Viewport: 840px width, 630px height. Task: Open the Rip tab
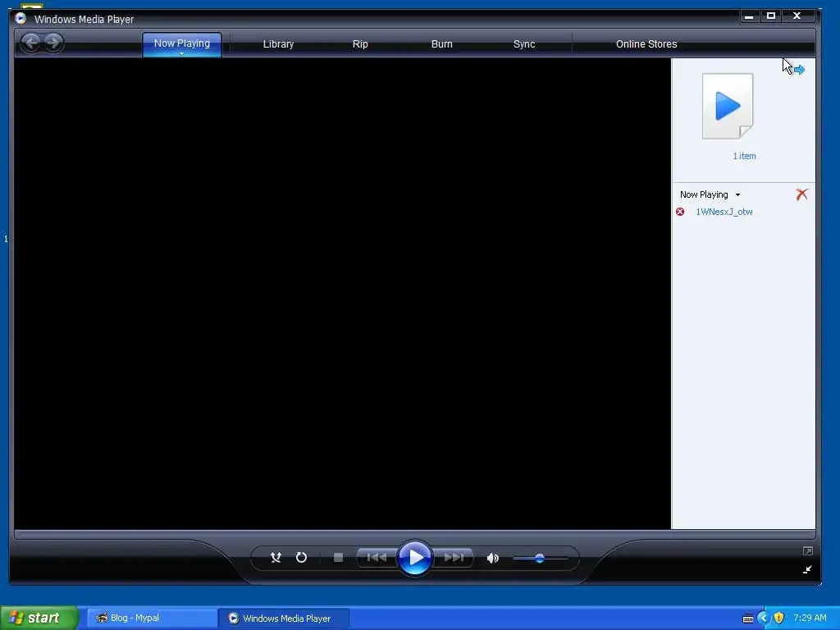click(x=360, y=44)
